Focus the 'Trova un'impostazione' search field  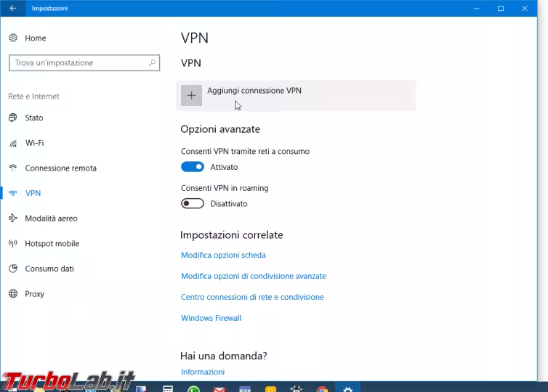click(84, 63)
